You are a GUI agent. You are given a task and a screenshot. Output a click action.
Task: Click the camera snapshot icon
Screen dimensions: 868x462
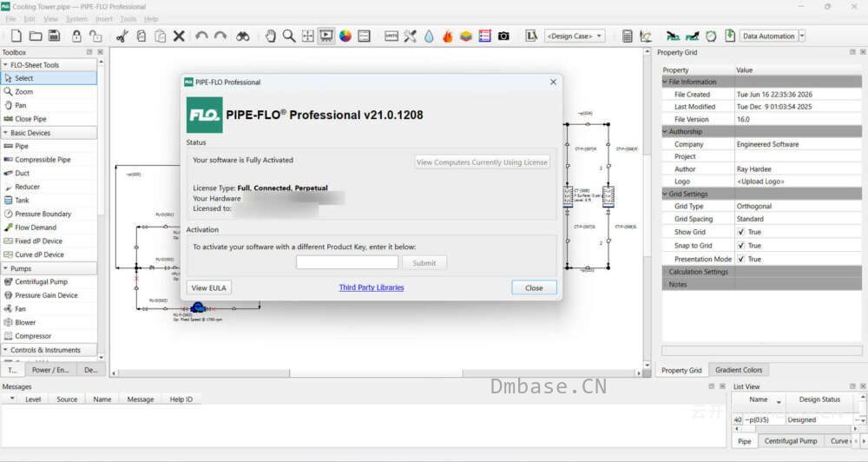click(x=503, y=36)
